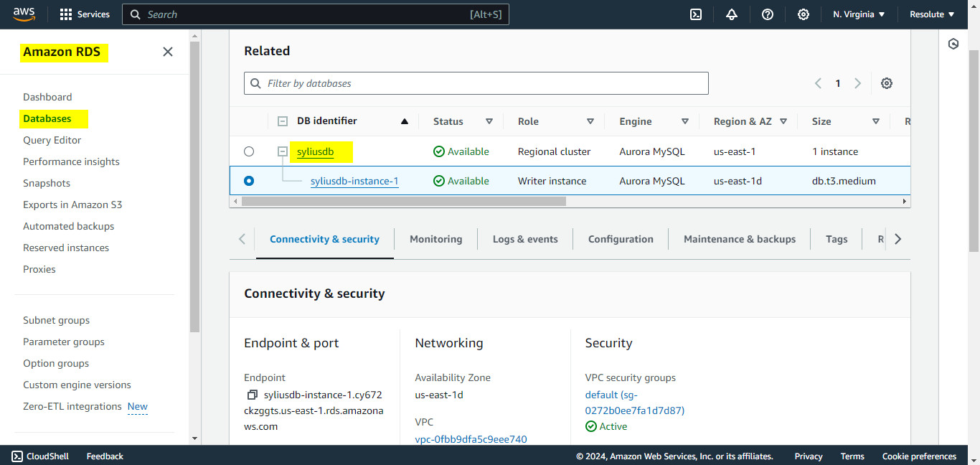Click the Filter by databases field

coord(476,83)
